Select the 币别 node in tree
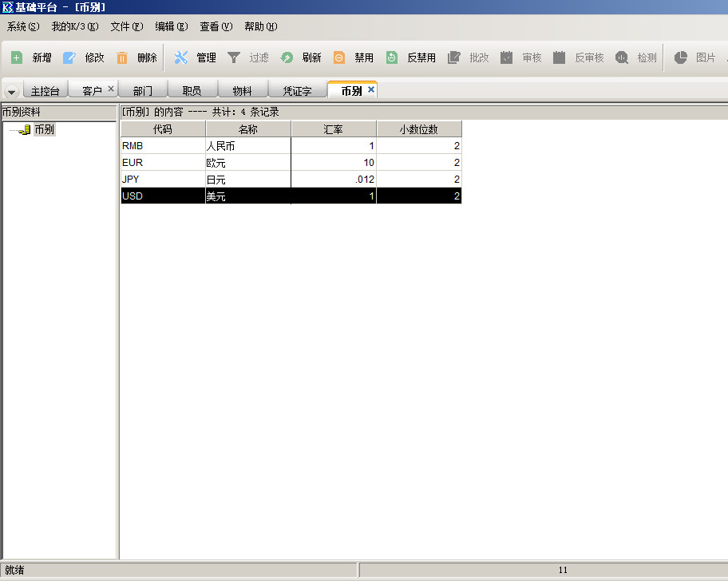This screenshot has width=728, height=581. click(x=44, y=129)
